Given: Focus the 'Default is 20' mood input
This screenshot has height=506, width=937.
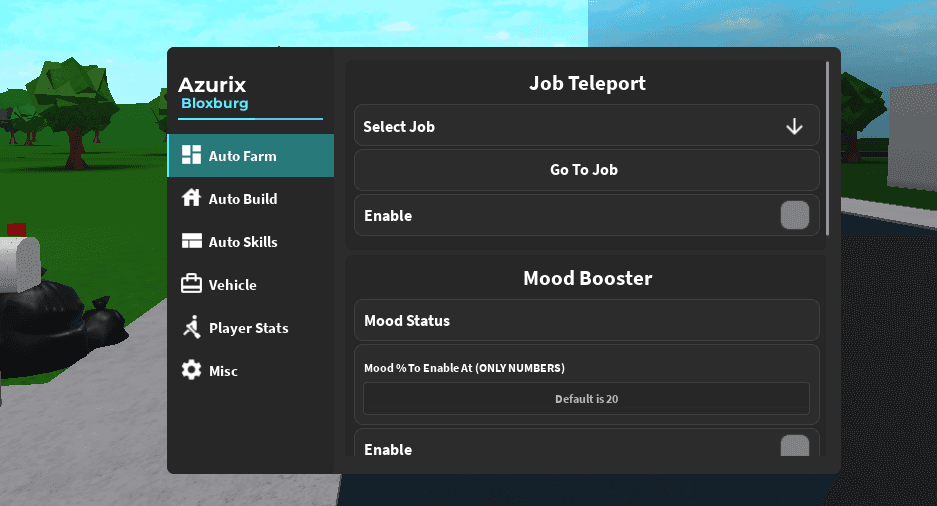Looking at the screenshot, I should coord(586,399).
